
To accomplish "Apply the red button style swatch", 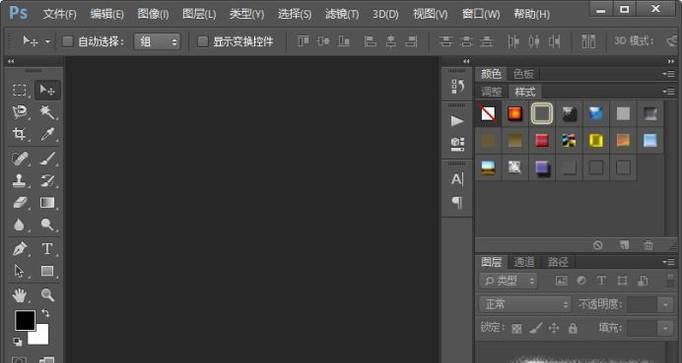I will [x=542, y=141].
